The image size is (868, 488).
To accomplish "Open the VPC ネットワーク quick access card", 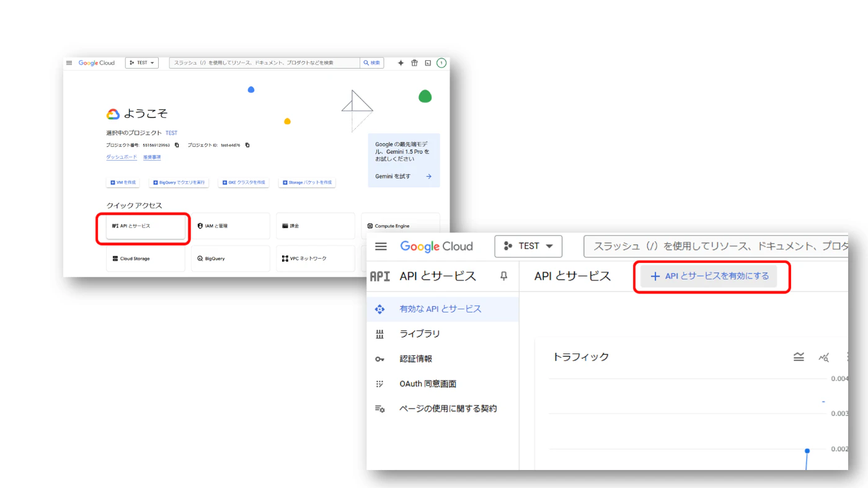I will tap(316, 259).
